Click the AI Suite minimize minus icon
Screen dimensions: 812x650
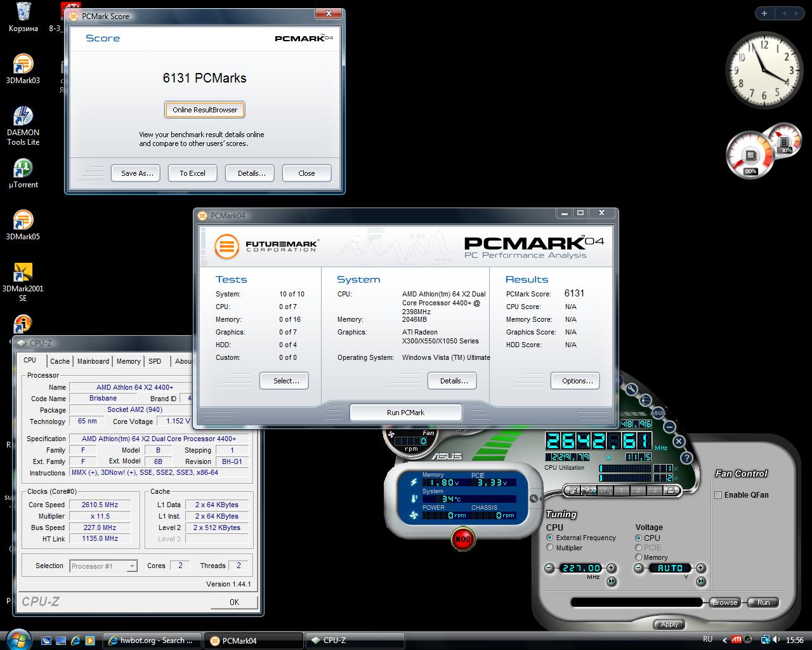click(x=669, y=427)
